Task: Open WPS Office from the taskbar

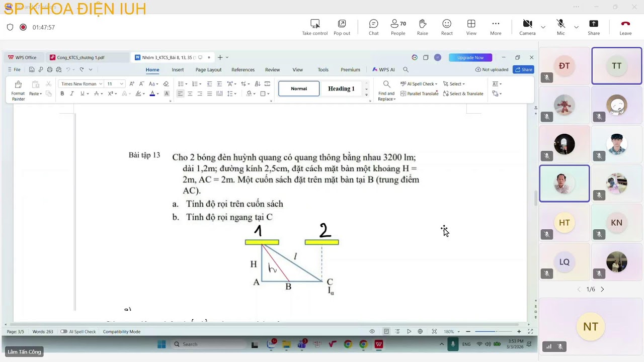Action: pos(379,344)
